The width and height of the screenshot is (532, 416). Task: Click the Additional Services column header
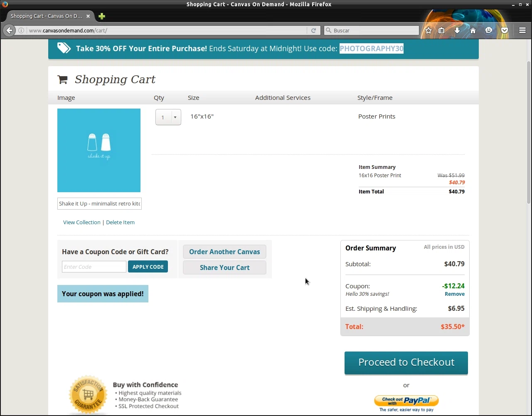283,98
